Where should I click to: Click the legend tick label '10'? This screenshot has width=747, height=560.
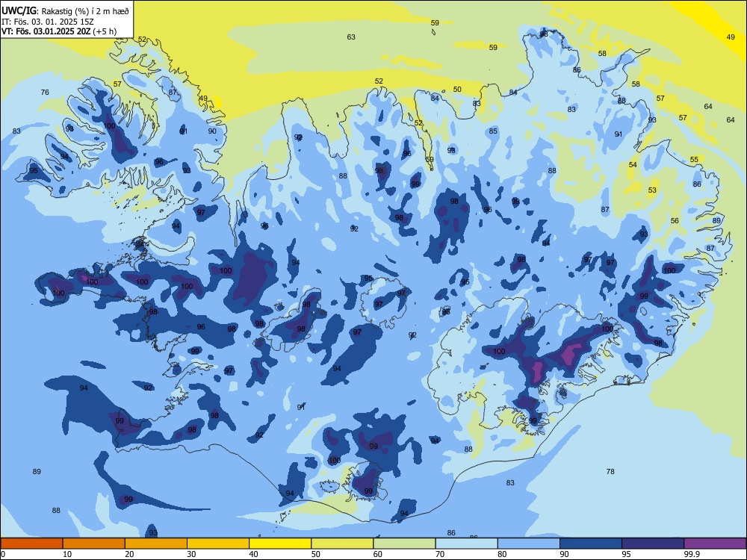click(x=67, y=554)
